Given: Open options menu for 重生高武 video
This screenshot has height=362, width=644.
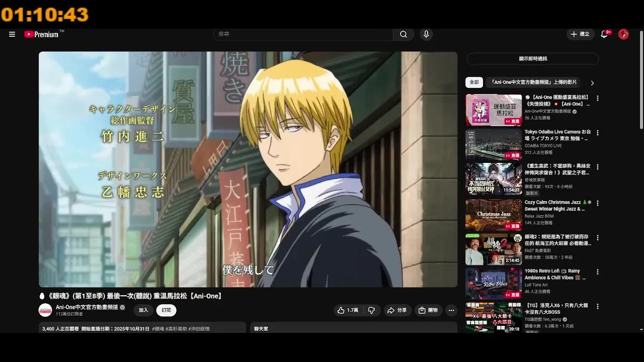Looking at the screenshot, I should pos(598,167).
